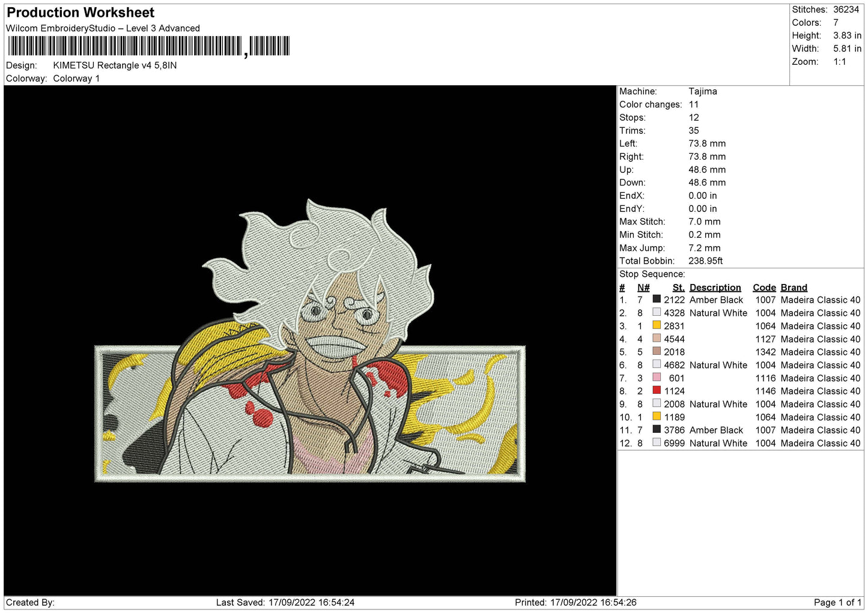Image resolution: width=868 pixels, height=613 pixels.
Task: Click the Brand column header
Action: [x=794, y=288]
